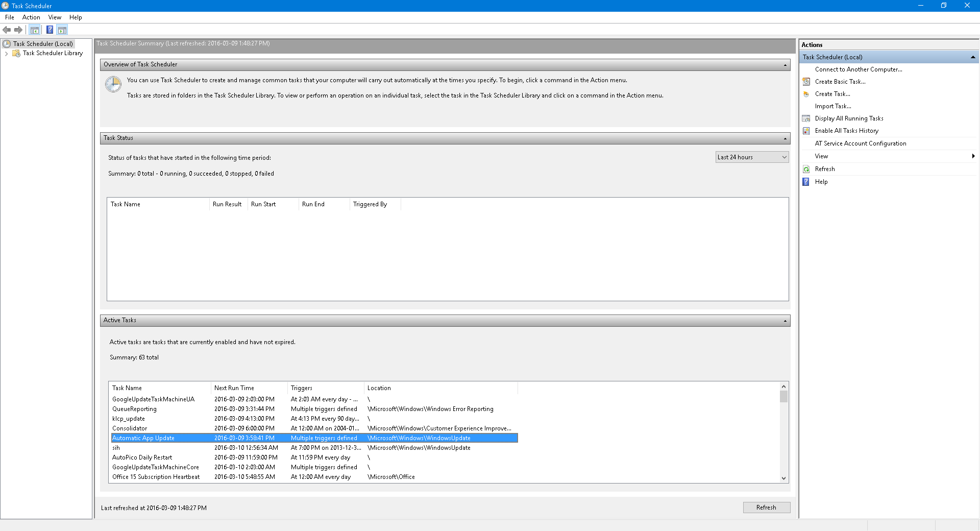Click the Refresh button at bottom right

pyautogui.click(x=766, y=508)
